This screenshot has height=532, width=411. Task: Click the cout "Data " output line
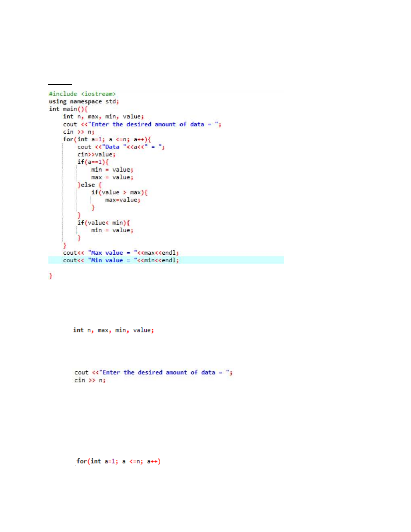(121, 147)
